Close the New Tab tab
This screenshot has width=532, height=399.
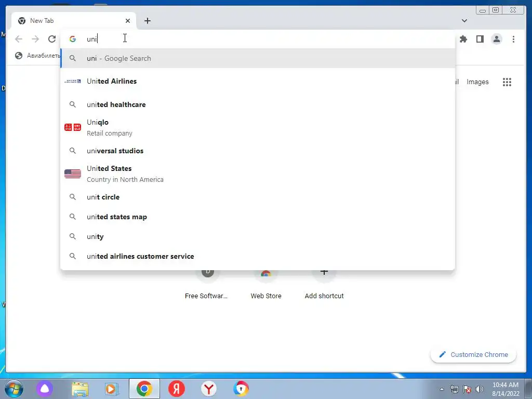click(x=128, y=21)
